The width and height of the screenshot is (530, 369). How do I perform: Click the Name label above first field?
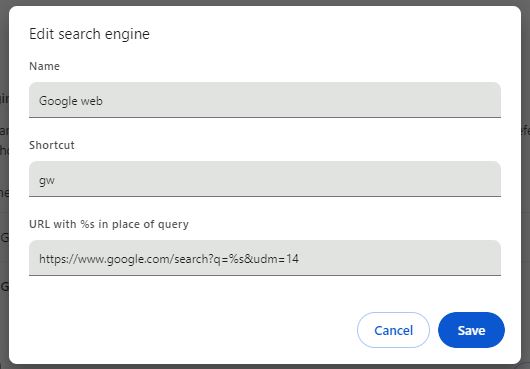pyautogui.click(x=44, y=66)
